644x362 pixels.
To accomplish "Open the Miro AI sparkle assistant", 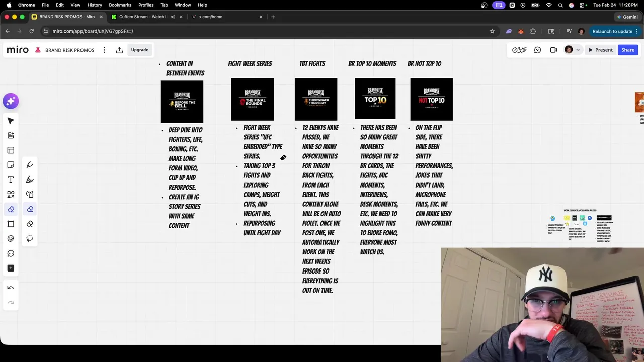I will point(11,101).
